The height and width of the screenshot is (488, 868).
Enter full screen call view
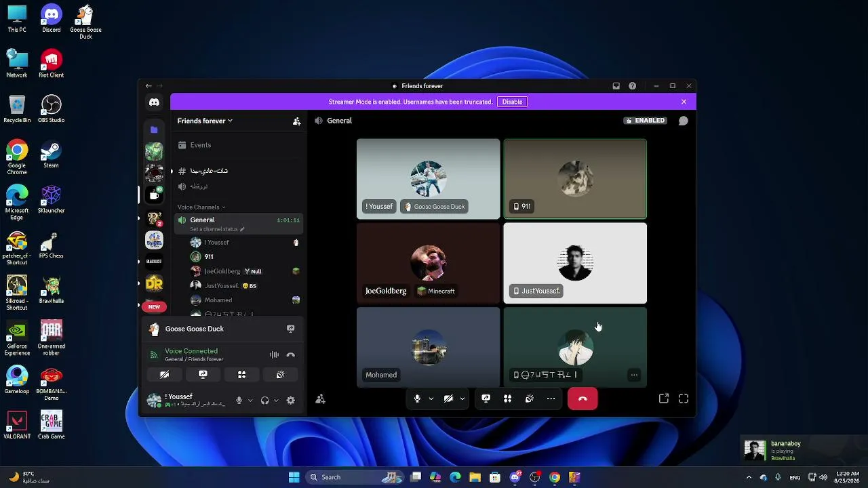click(x=684, y=399)
